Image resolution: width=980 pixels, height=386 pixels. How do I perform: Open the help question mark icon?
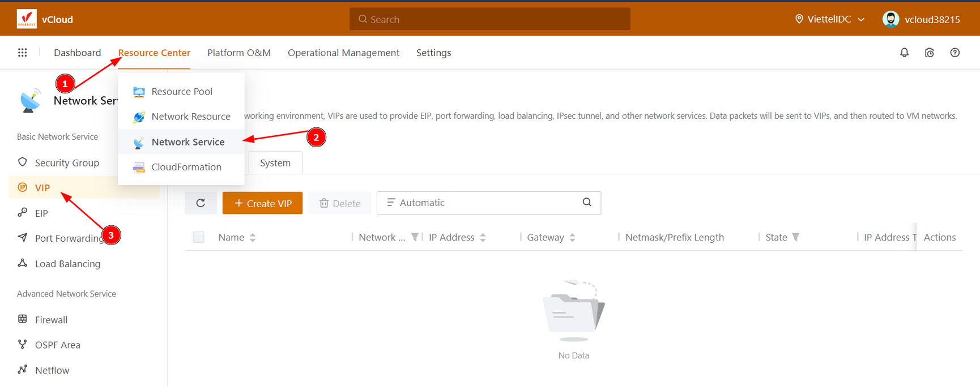[955, 53]
